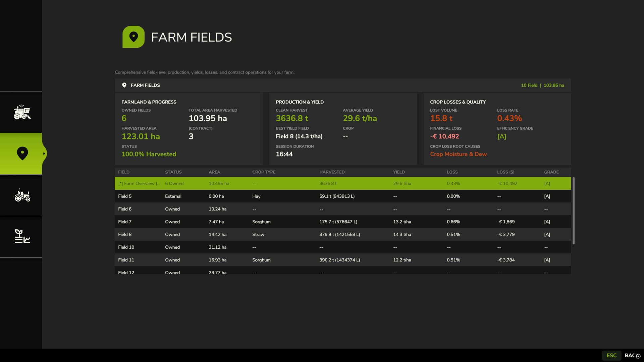Click the 16:44 session duration value
Viewport: 644px width, 362px height.
point(284,154)
